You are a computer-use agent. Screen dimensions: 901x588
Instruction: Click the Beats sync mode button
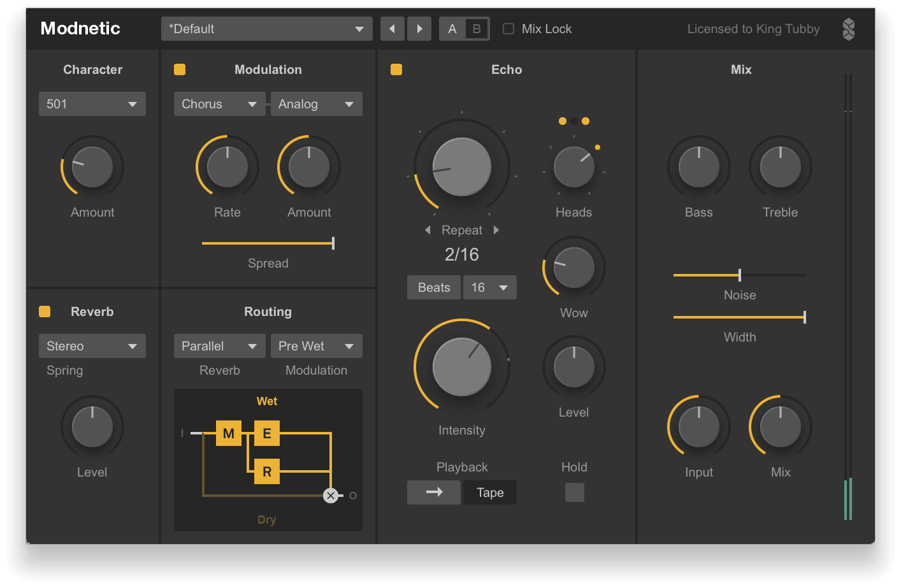tap(433, 287)
